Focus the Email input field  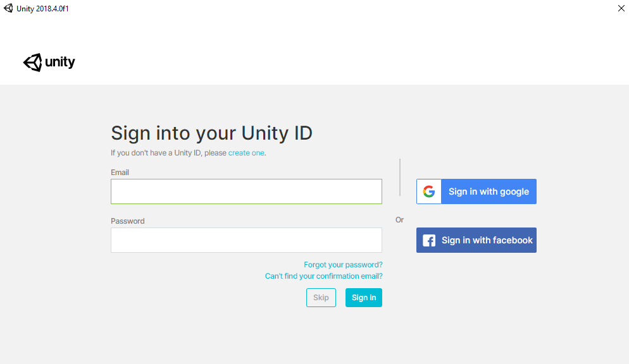click(x=246, y=191)
